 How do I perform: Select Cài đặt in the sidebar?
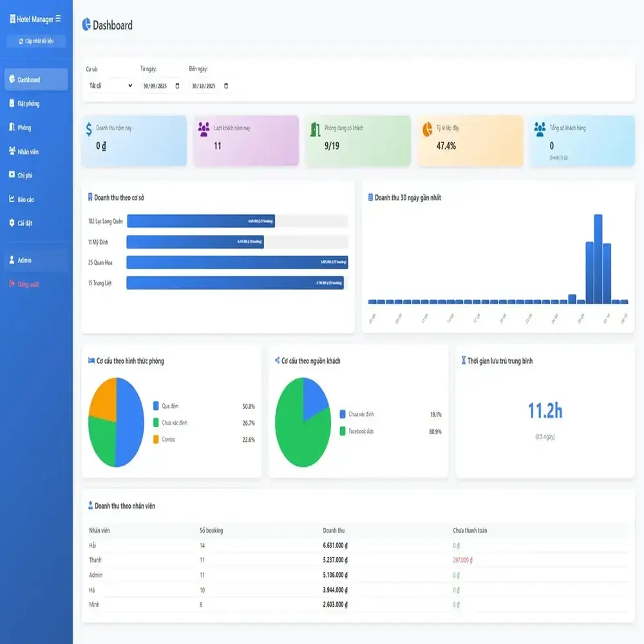click(24, 223)
